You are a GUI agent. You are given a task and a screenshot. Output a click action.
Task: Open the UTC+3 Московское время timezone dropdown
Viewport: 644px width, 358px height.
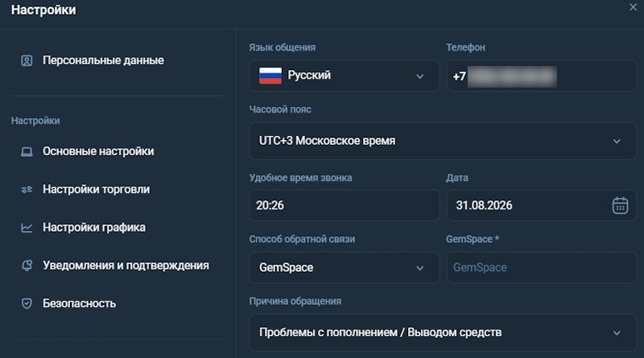(443, 141)
